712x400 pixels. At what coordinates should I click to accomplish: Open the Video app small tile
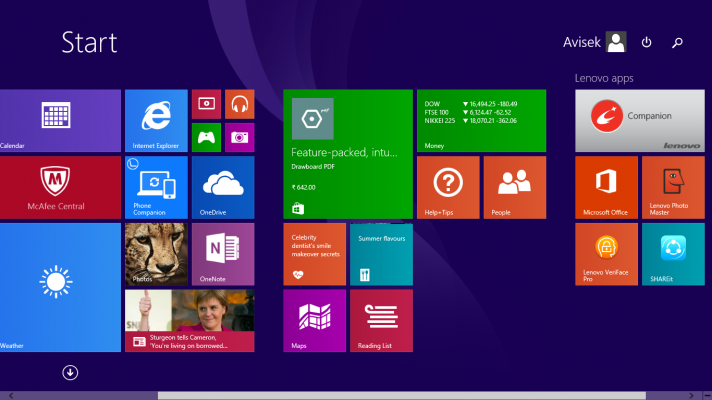(206, 104)
